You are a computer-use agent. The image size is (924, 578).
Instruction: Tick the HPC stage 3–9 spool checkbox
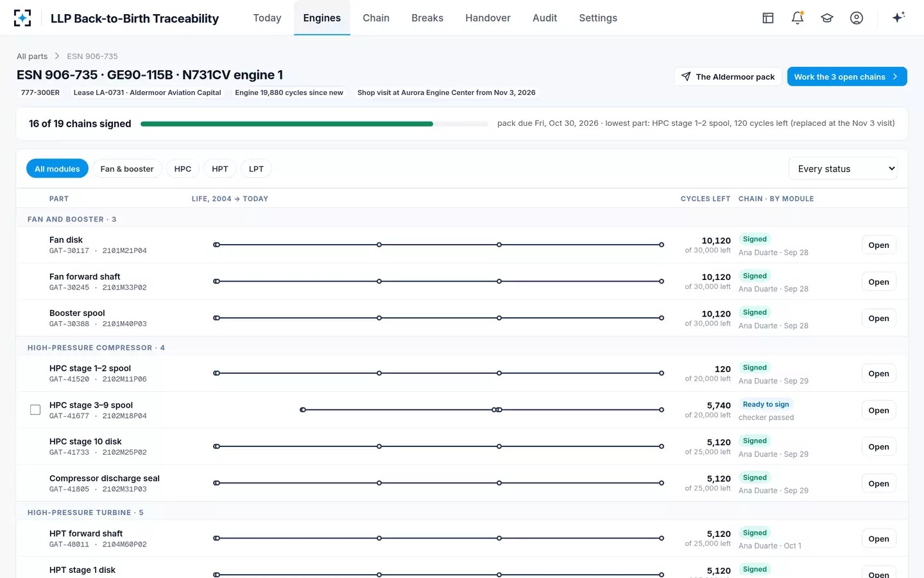click(35, 410)
